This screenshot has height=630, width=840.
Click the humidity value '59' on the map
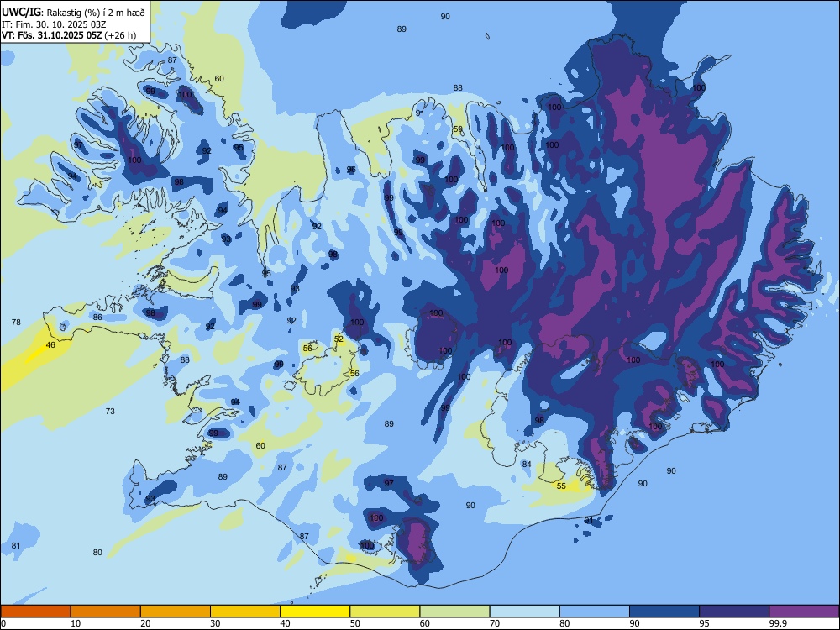tap(458, 129)
